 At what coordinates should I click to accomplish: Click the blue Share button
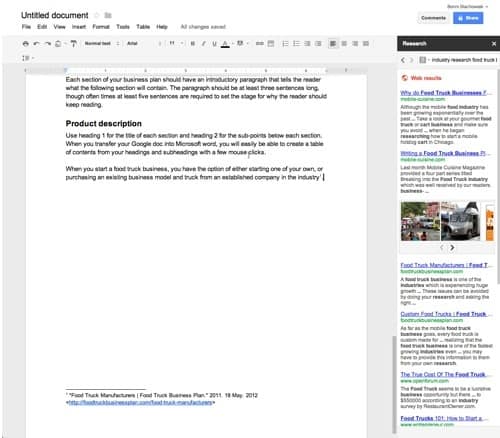pos(468,18)
